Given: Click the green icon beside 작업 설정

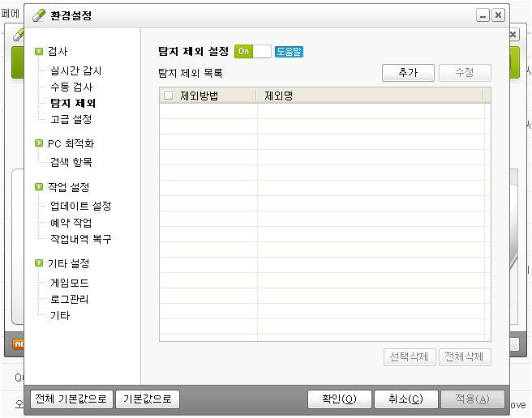Looking at the screenshot, I should pos(39,187).
